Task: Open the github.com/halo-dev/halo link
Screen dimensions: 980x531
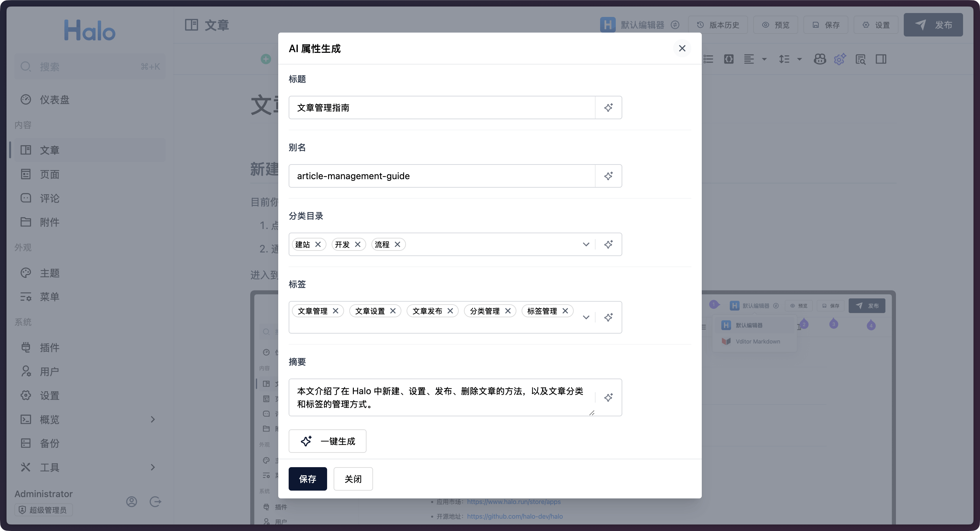Action: 515,516
